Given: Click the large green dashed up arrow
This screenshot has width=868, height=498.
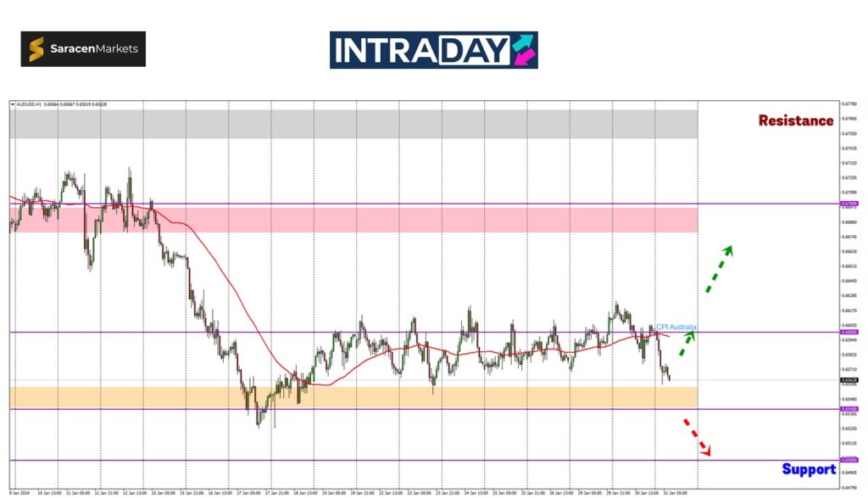Looking at the screenshot, I should [718, 269].
